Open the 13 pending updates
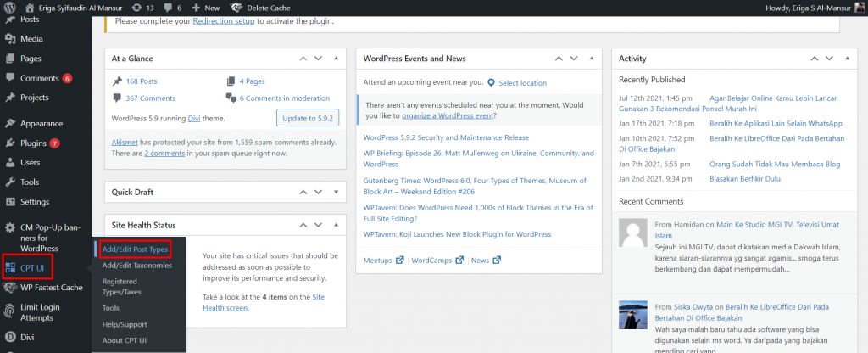868x353 pixels. click(142, 8)
